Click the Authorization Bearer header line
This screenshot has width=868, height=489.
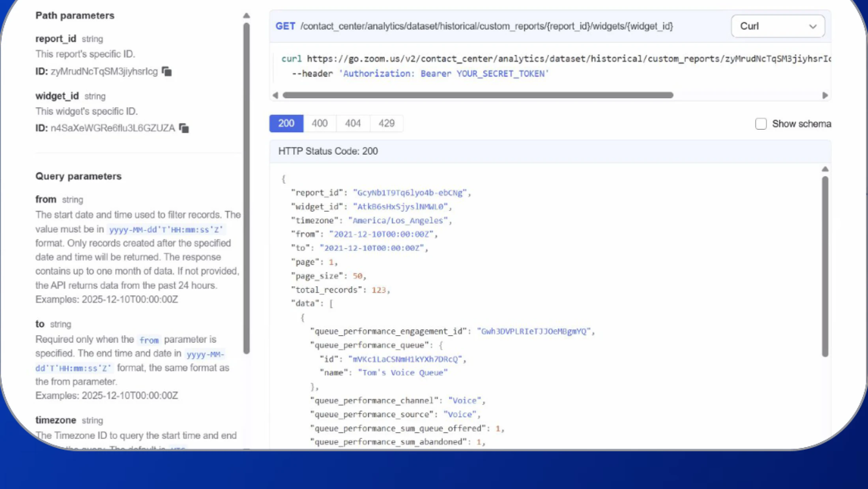[x=420, y=74]
